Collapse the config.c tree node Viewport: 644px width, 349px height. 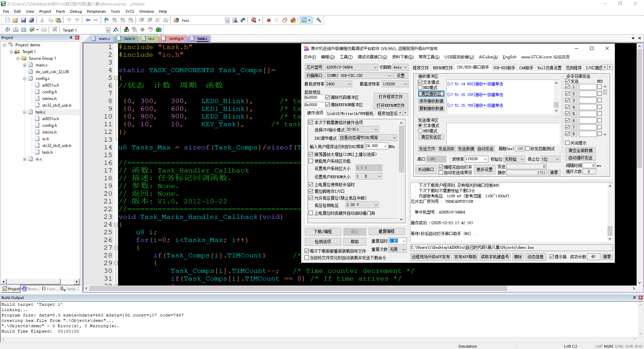tap(24, 79)
